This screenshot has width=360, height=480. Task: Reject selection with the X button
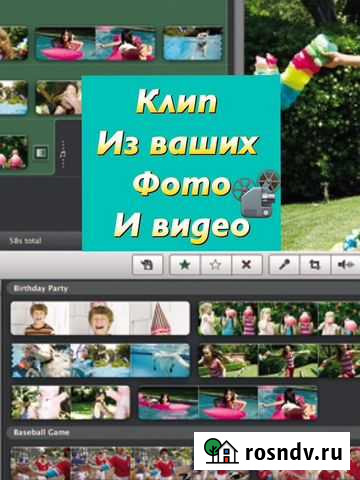(x=246, y=265)
